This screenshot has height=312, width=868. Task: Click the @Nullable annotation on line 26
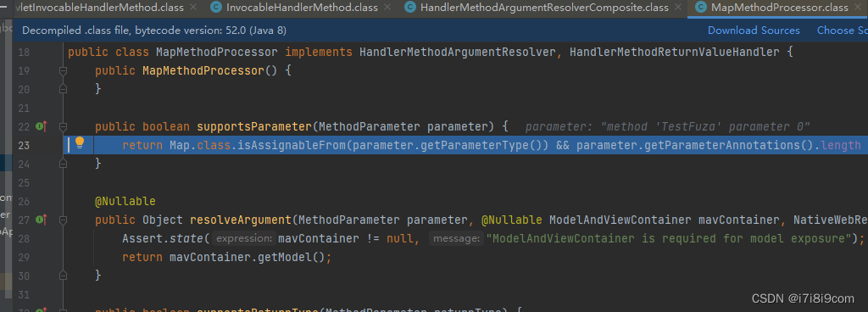(125, 201)
